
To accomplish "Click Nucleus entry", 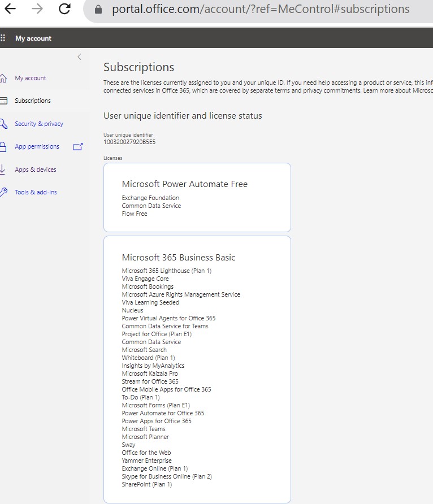I will click(x=132, y=310).
